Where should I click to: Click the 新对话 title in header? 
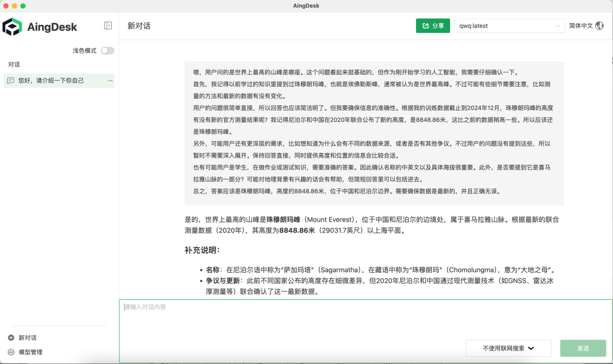[139, 26]
